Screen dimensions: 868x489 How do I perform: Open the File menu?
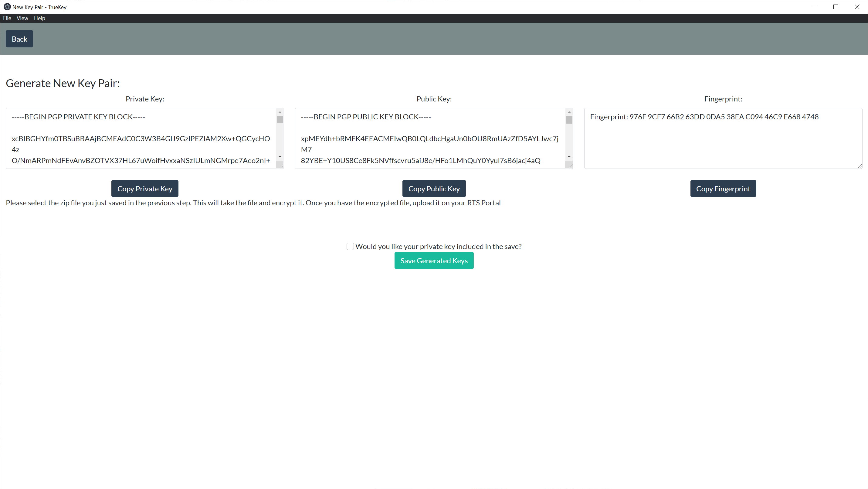7,18
